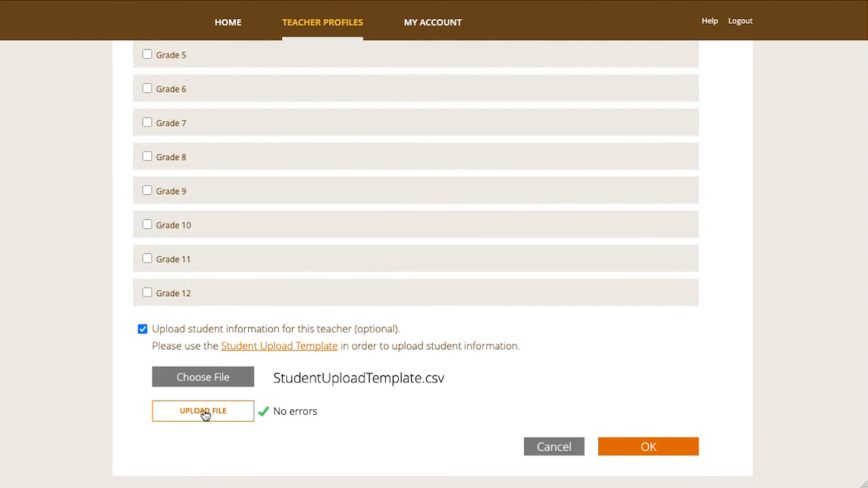
Task: Confirm with the OK button
Action: [648, 447]
